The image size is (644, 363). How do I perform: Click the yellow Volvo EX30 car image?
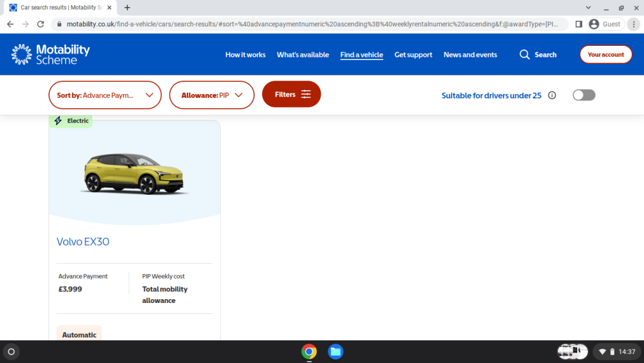tap(135, 173)
